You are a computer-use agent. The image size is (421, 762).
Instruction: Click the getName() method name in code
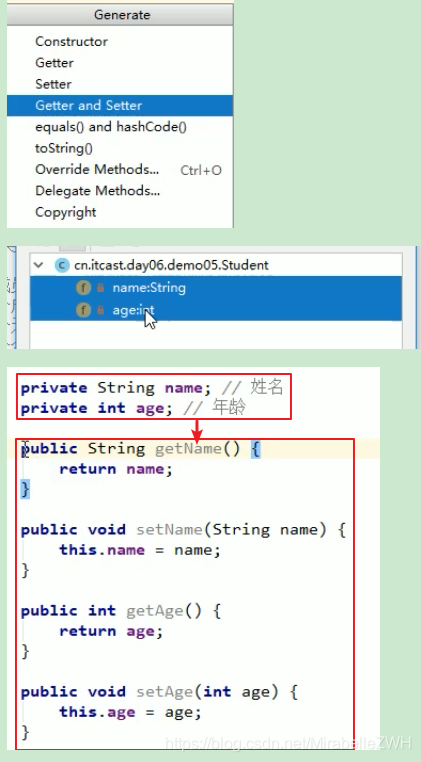188,449
